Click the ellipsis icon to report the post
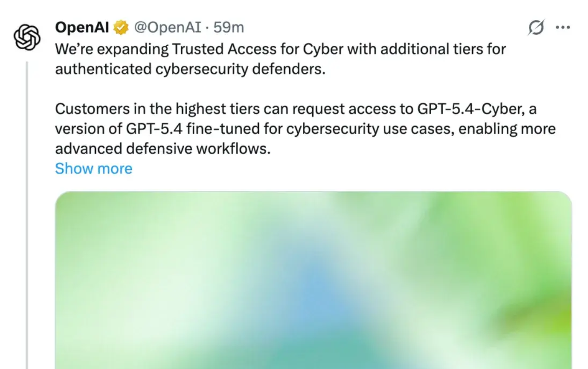This screenshot has width=588, height=369. pyautogui.click(x=563, y=27)
